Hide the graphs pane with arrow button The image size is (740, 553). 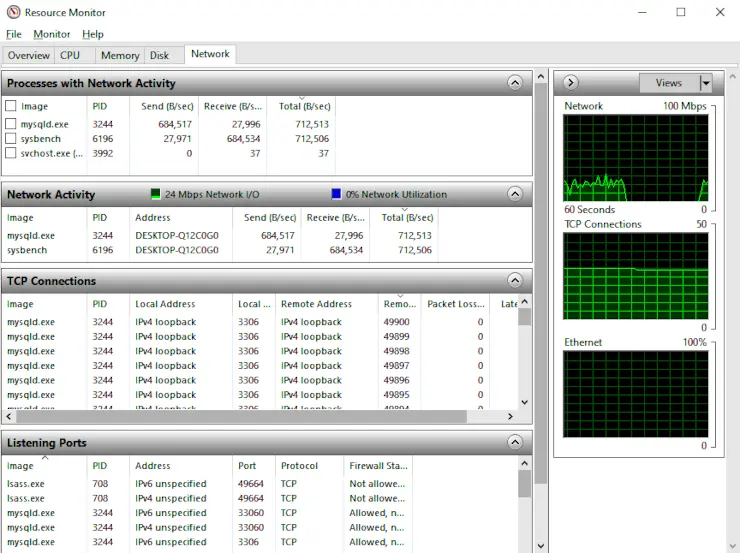(569, 83)
